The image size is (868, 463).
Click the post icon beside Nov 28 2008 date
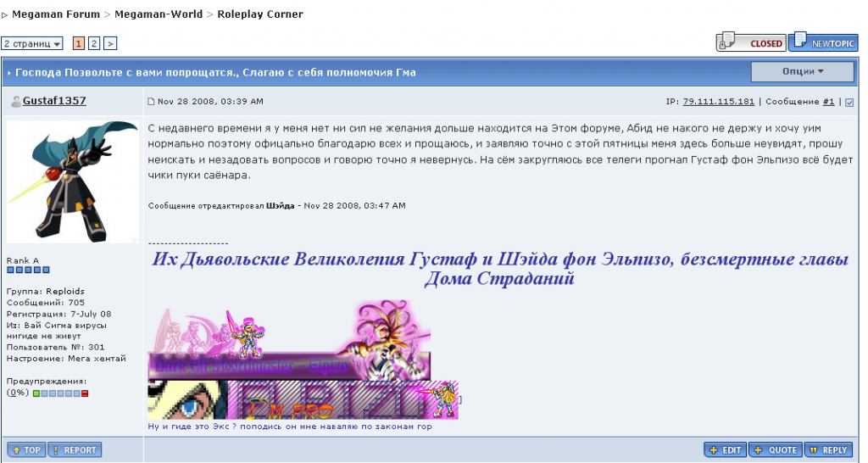tap(151, 102)
